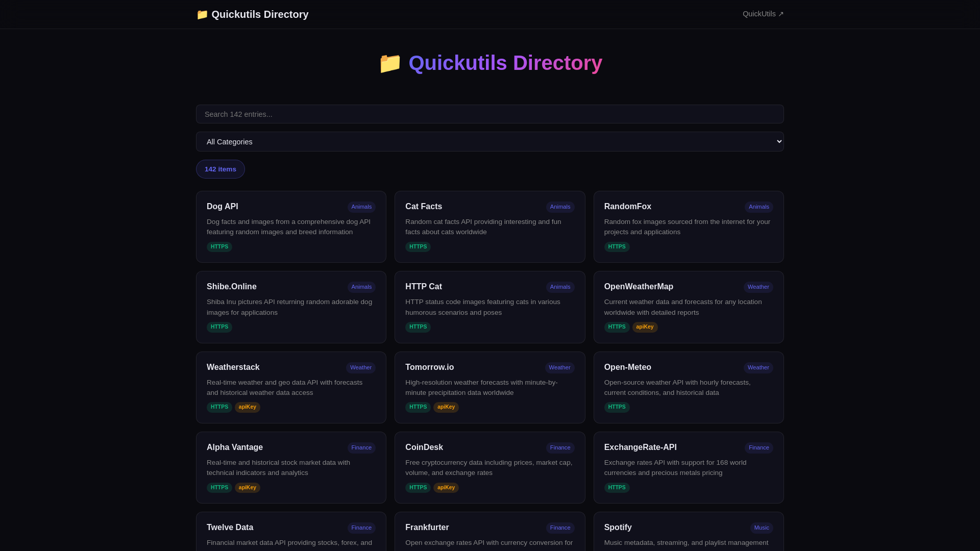
Task: Click the HTTPS badge on Open-Meteo
Action: coord(617,407)
